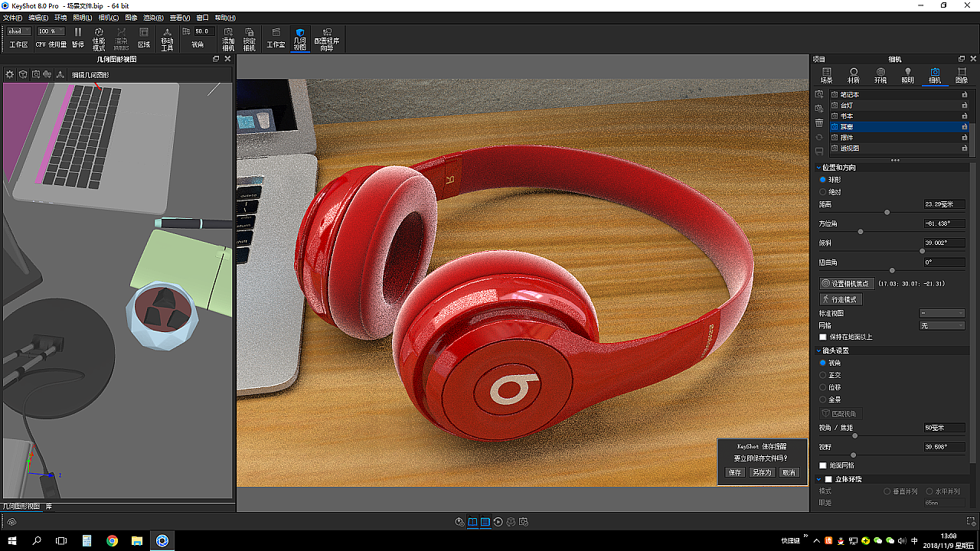Switch to the 场景 scene tab
The image size is (980, 551).
[827, 75]
